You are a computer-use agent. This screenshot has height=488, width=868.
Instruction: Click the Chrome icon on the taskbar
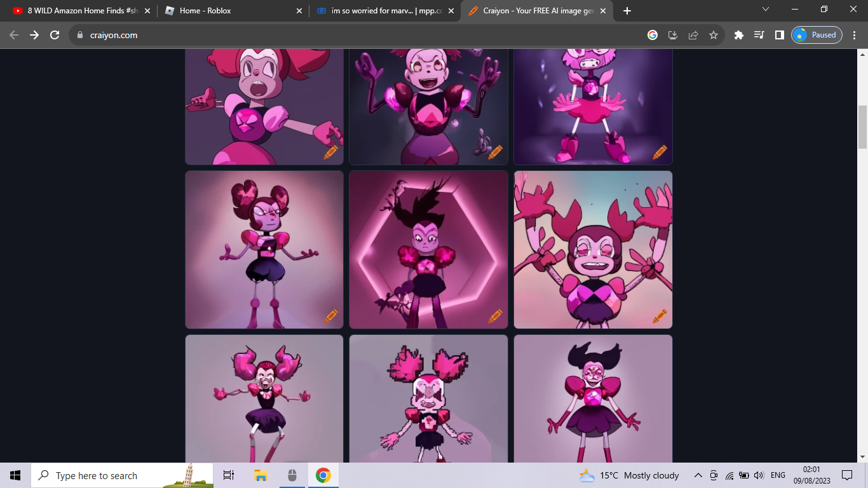click(323, 475)
